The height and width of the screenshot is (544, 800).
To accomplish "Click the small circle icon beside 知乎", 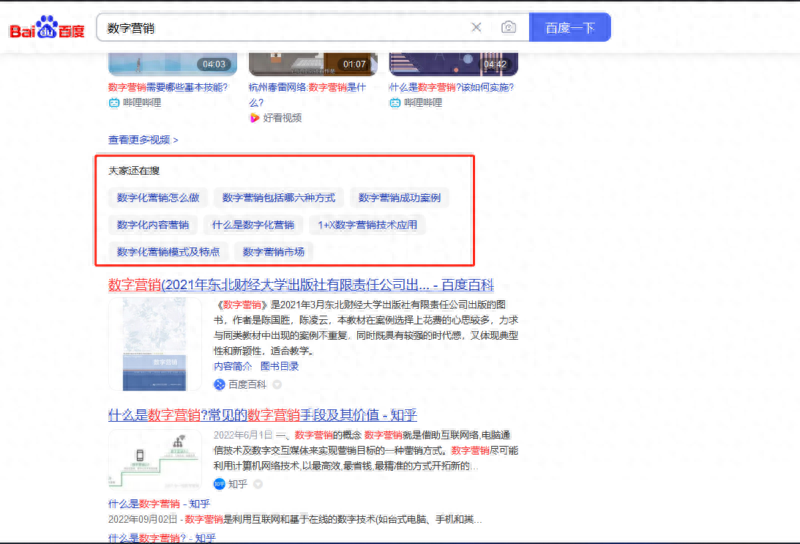I will pyautogui.click(x=258, y=484).
